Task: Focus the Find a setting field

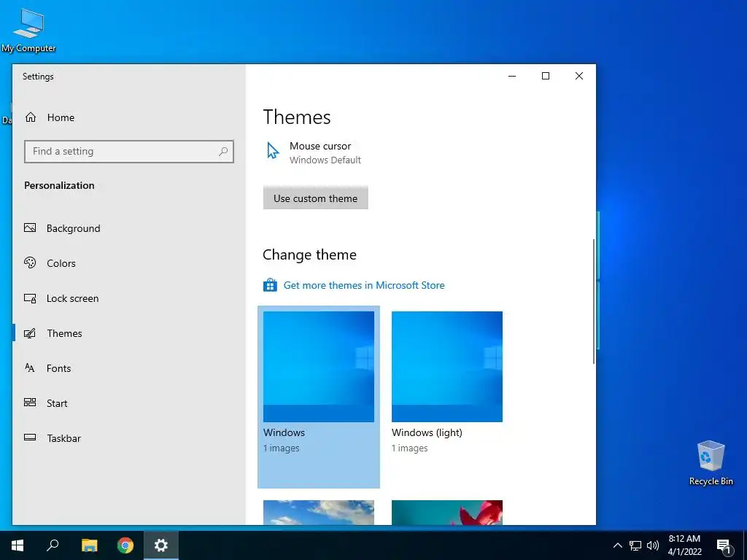Action: coord(129,152)
